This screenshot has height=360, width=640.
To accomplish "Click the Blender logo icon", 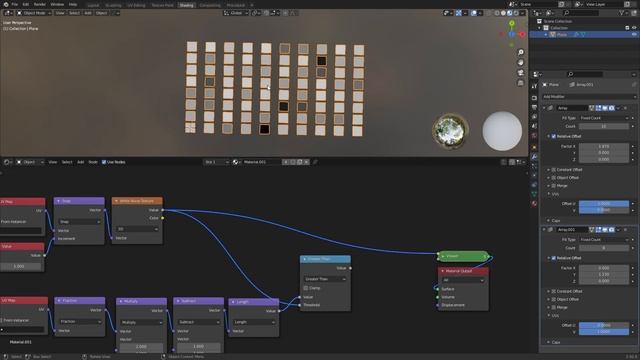I will tap(6, 4).
